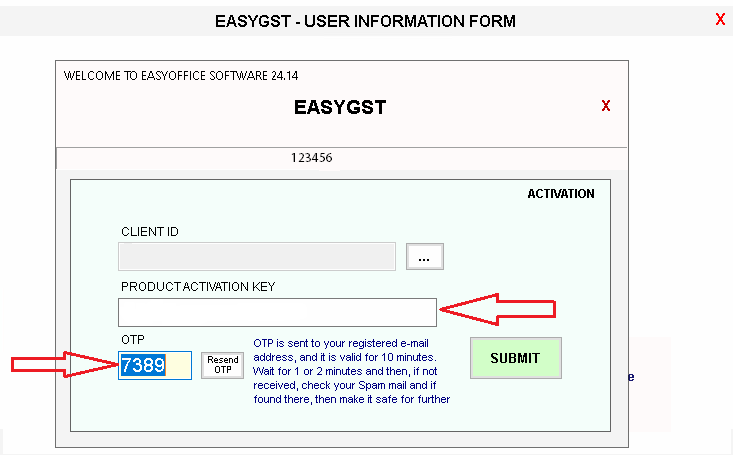Viewport: 733px width, 455px height.
Task: Click the CLIENT ID label
Action: point(150,232)
